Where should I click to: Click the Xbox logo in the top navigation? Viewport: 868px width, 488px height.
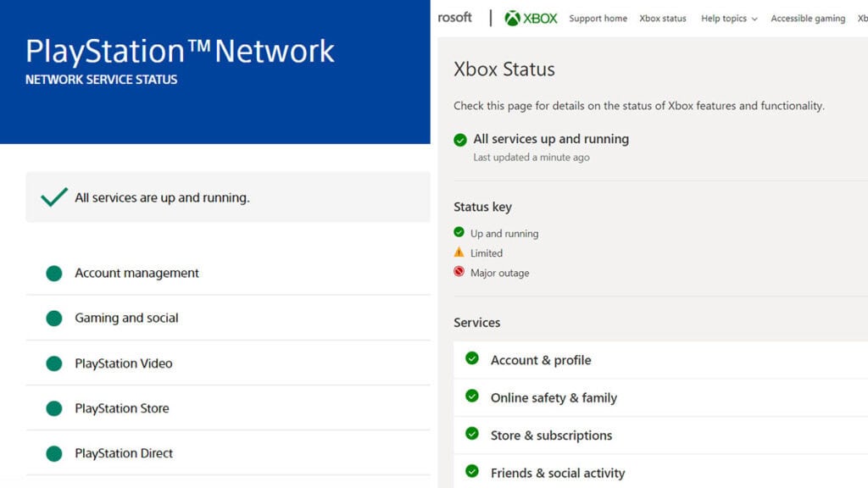tap(530, 17)
